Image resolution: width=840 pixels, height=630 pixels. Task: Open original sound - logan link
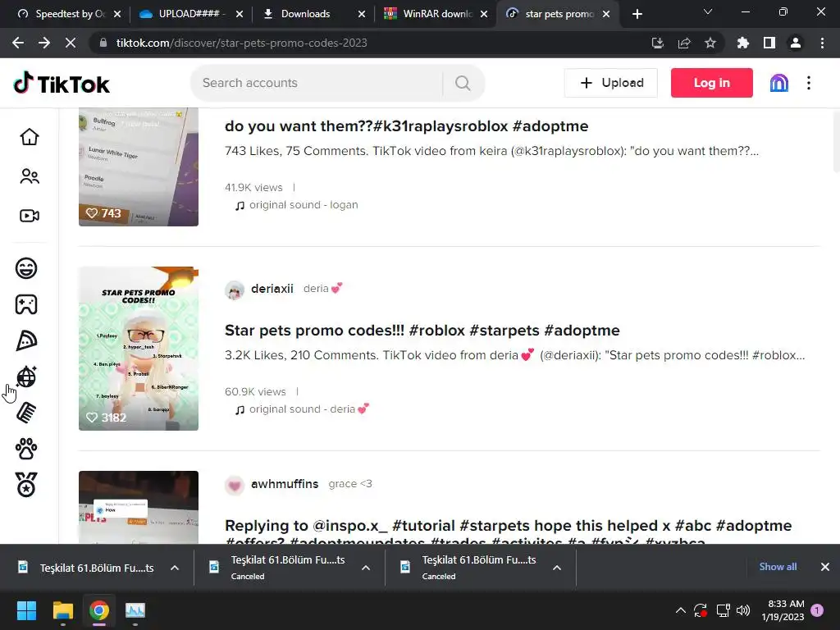click(304, 205)
